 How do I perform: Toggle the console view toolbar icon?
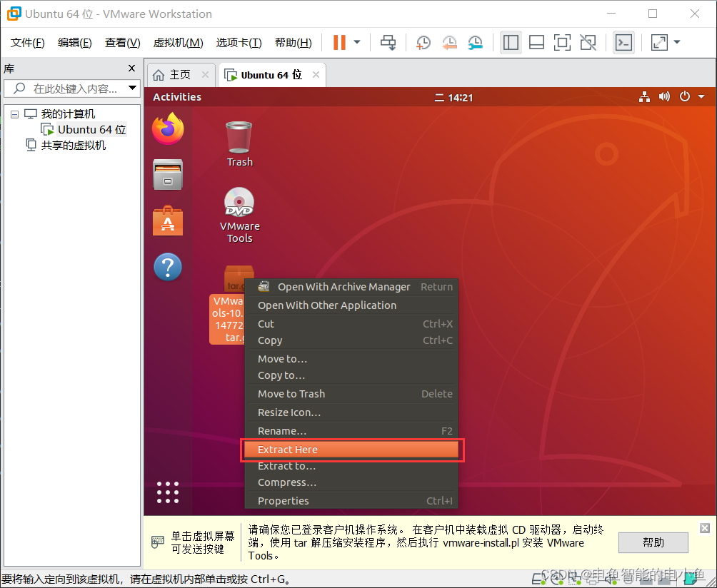coord(623,43)
